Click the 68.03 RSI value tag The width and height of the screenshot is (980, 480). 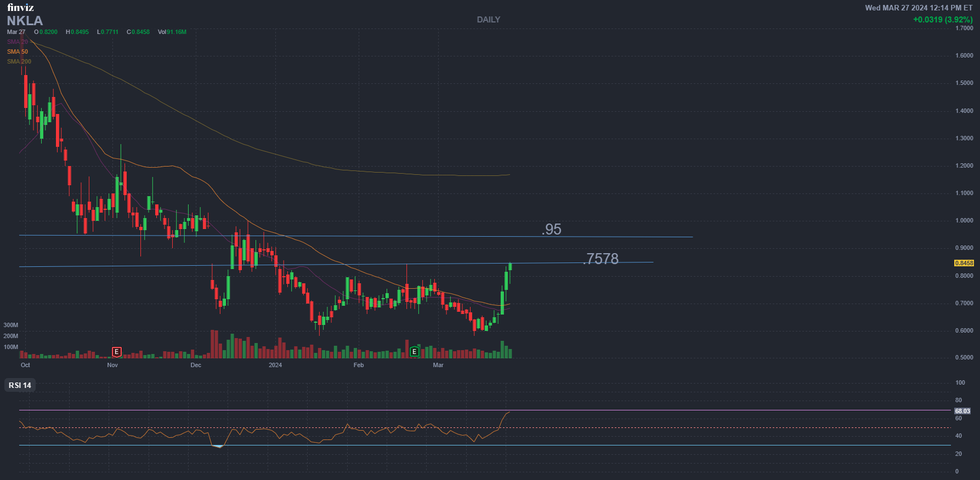pos(962,411)
